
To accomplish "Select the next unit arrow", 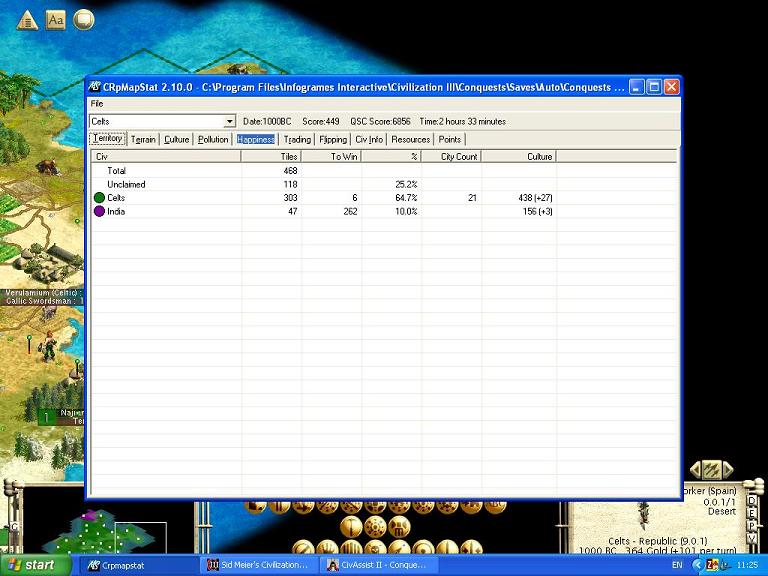I will pyautogui.click(x=728, y=470).
